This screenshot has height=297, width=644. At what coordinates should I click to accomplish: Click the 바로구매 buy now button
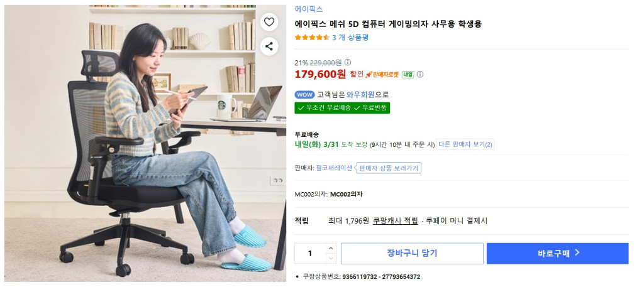[557, 254]
